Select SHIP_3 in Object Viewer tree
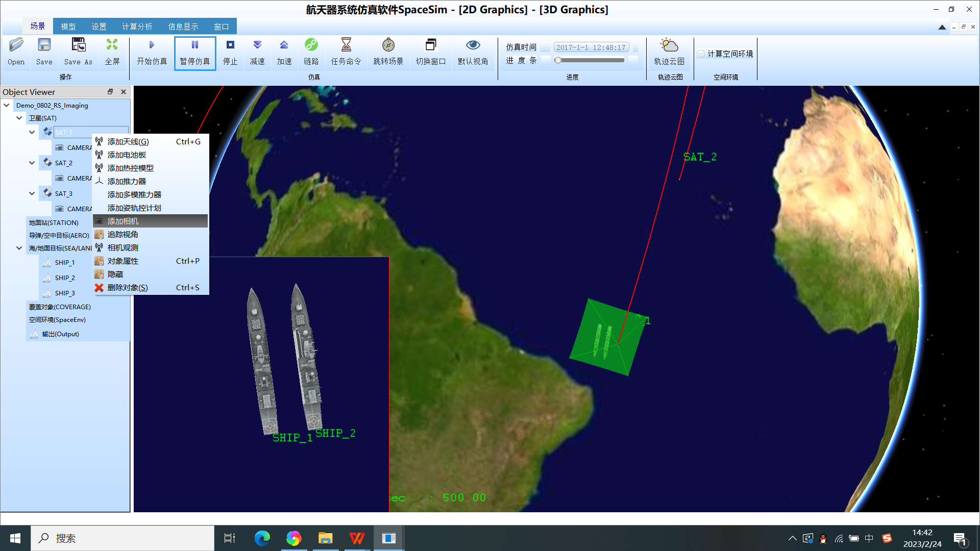 (x=65, y=293)
